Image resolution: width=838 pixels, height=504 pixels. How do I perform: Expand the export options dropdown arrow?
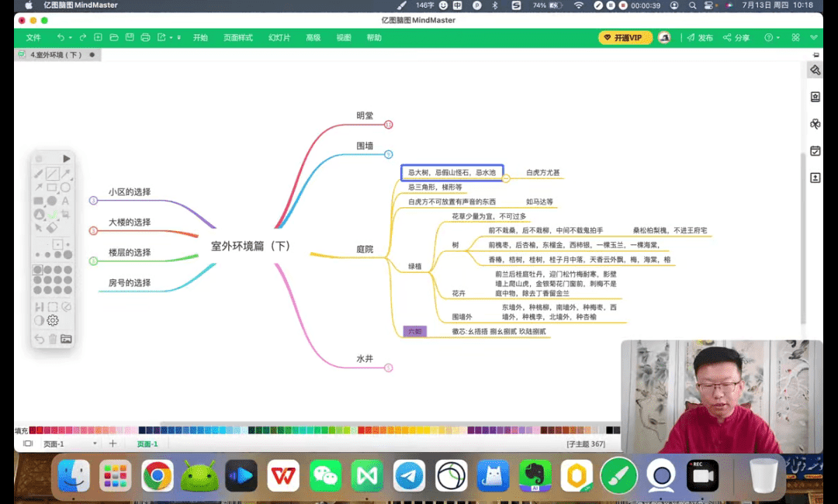pos(171,37)
